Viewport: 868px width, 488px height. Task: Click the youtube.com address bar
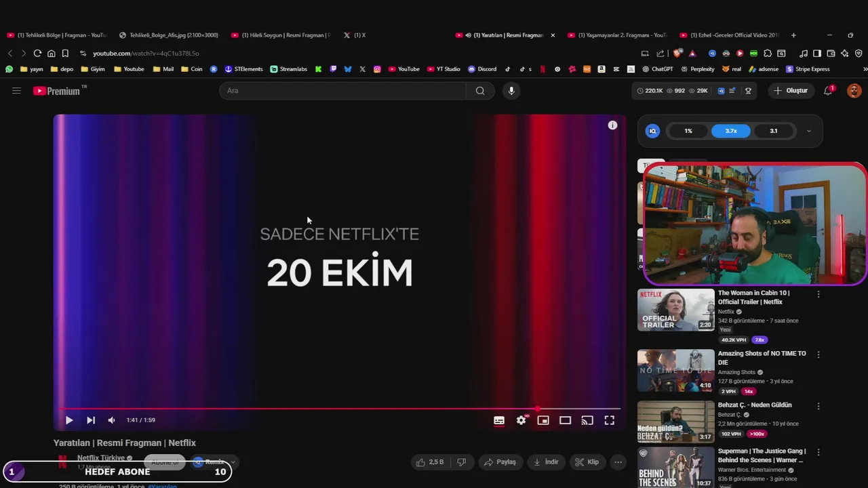point(146,54)
